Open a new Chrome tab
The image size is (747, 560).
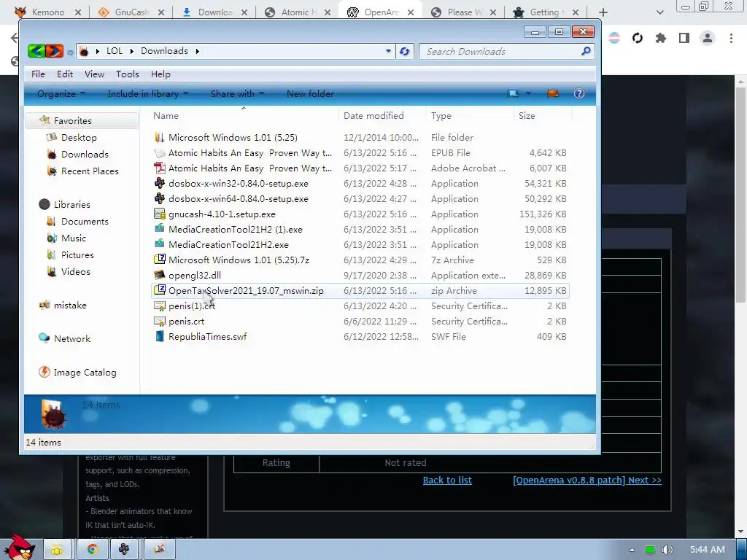(x=603, y=12)
